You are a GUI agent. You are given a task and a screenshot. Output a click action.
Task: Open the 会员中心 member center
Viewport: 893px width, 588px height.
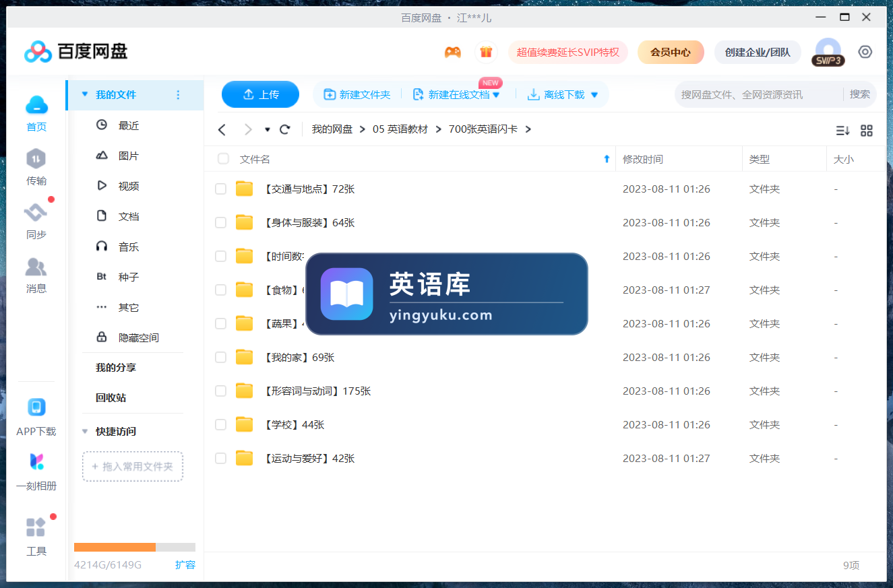tap(671, 52)
